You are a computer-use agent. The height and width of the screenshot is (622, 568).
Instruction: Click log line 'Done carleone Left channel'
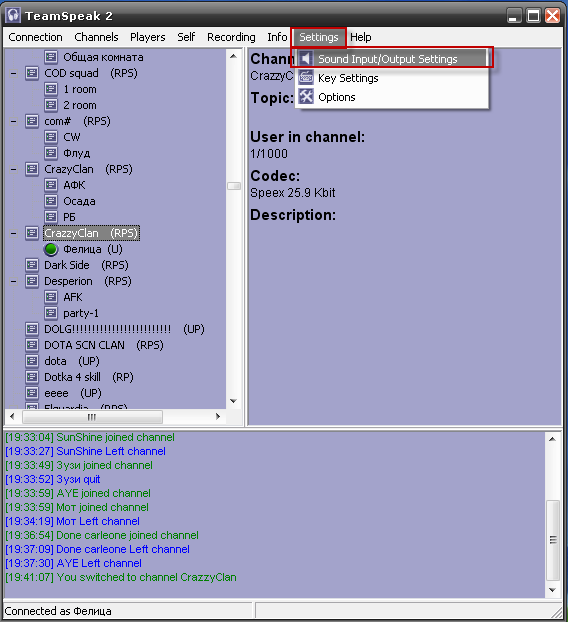pos(97,549)
